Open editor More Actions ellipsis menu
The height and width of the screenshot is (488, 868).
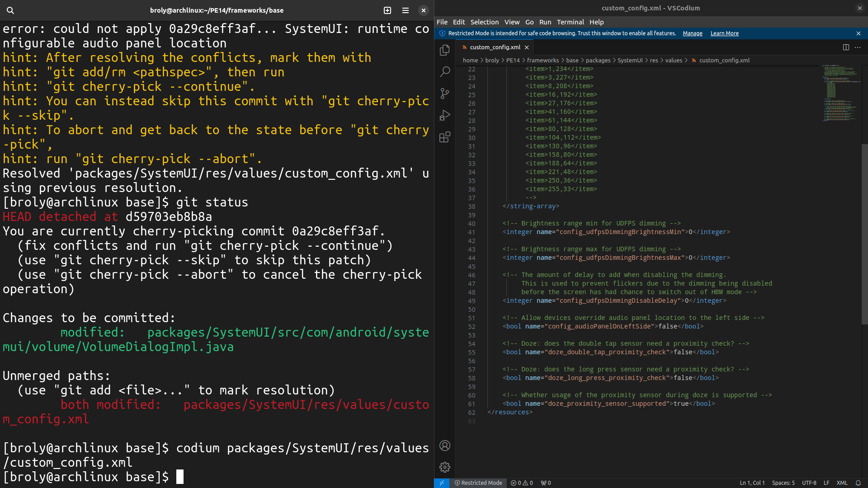[858, 47]
